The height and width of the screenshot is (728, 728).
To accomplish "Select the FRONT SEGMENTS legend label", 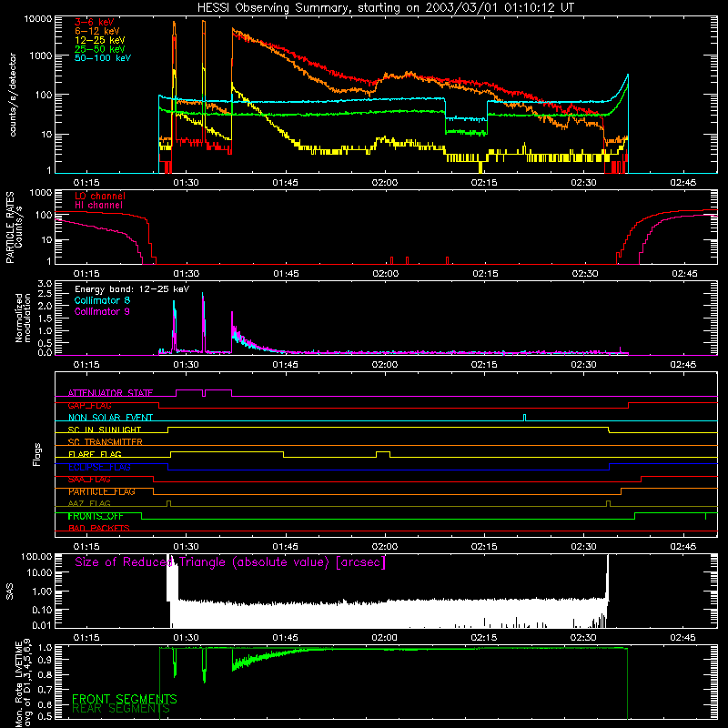I will click(x=125, y=699).
